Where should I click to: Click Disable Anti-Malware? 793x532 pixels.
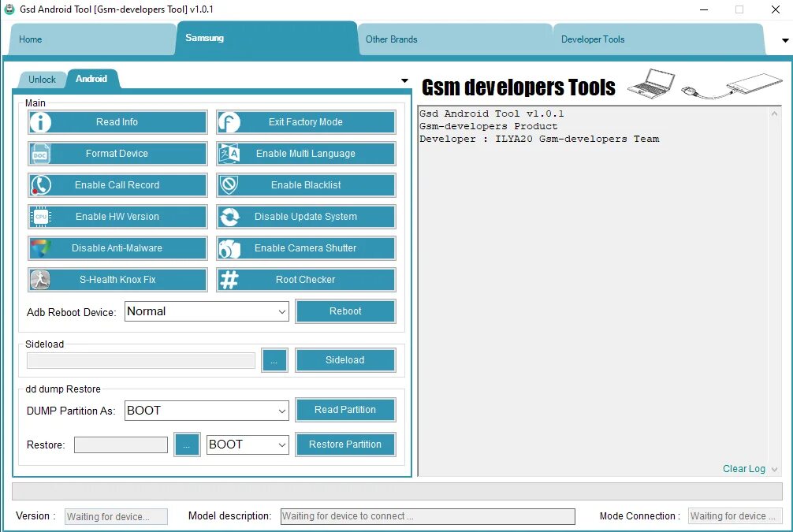coord(117,248)
